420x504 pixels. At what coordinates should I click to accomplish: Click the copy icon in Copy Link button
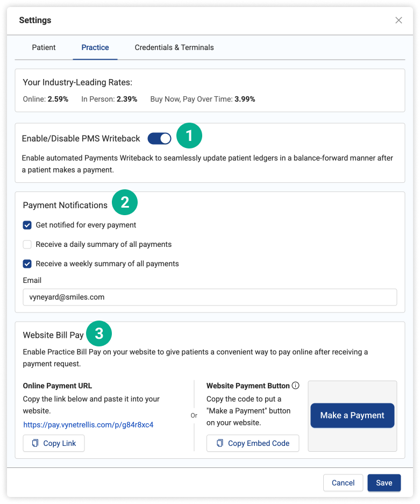[x=35, y=443]
